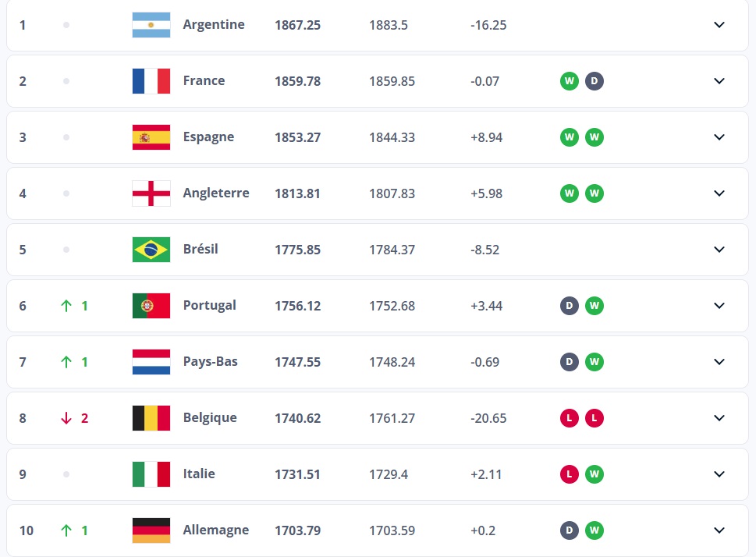The width and height of the screenshot is (756, 557).
Task: Open the Belgique row dropdown chevron
Action: pyautogui.click(x=719, y=418)
